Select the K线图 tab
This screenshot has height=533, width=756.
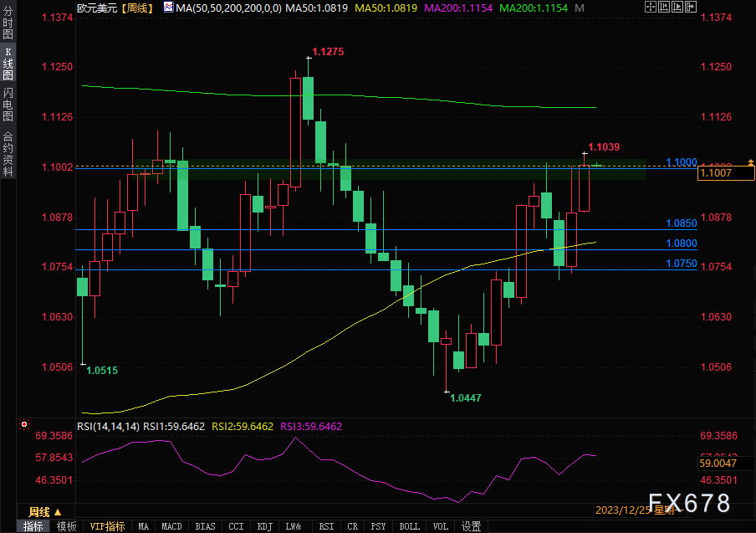[8, 64]
